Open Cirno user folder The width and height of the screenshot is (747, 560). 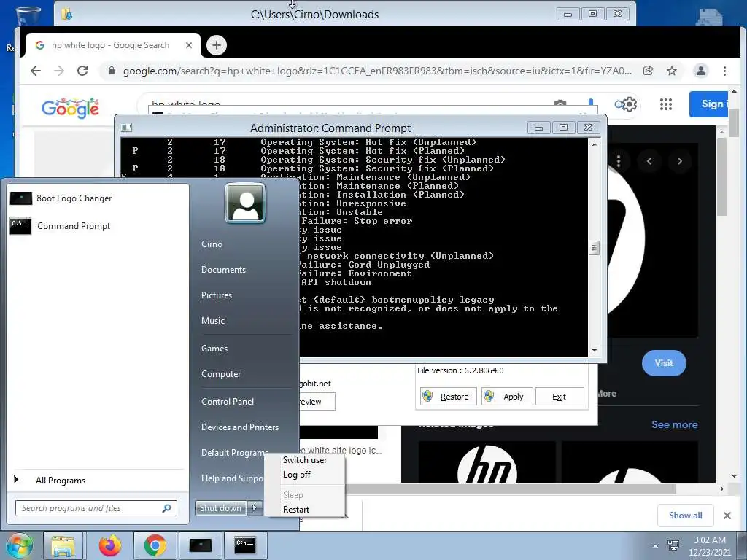[x=212, y=244]
